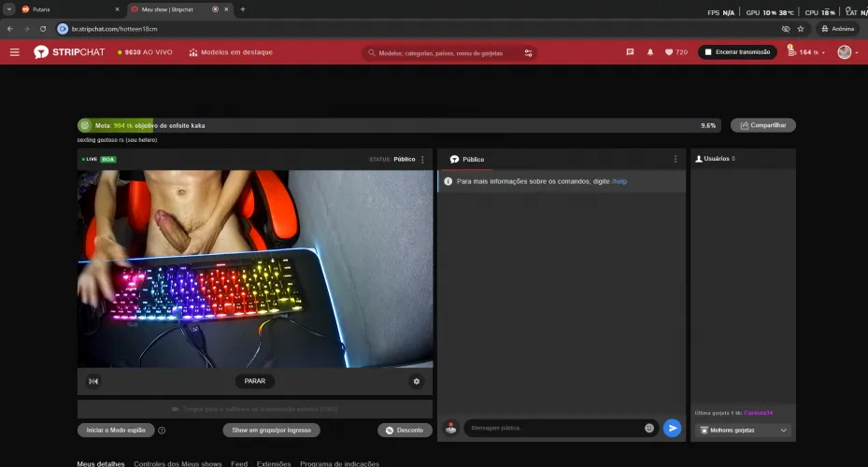
Task: Focus the Mensagem pública input field
Action: [551, 428]
